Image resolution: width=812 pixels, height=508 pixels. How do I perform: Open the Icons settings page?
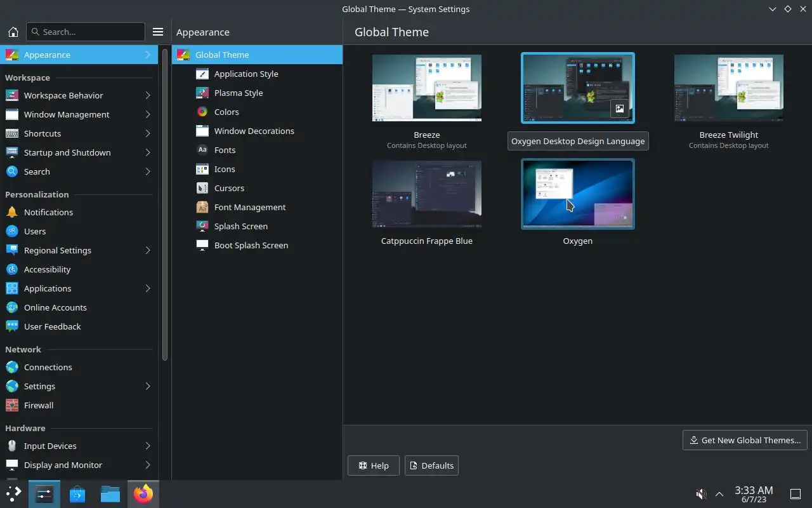(257, 169)
